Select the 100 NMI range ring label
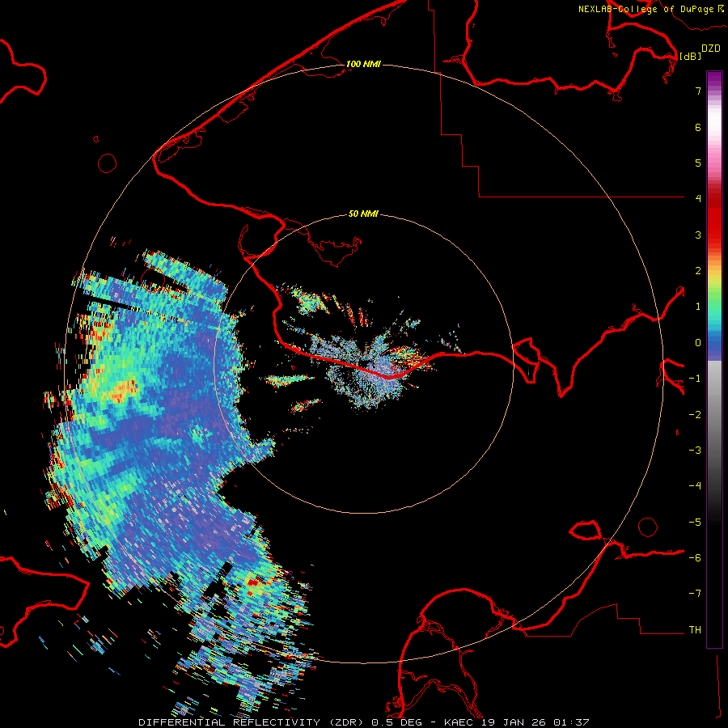Image resolution: width=728 pixels, height=728 pixels. click(x=363, y=64)
